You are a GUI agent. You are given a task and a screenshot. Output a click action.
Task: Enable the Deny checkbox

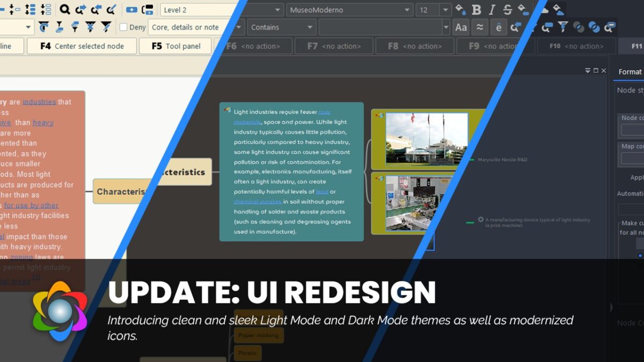[123, 27]
